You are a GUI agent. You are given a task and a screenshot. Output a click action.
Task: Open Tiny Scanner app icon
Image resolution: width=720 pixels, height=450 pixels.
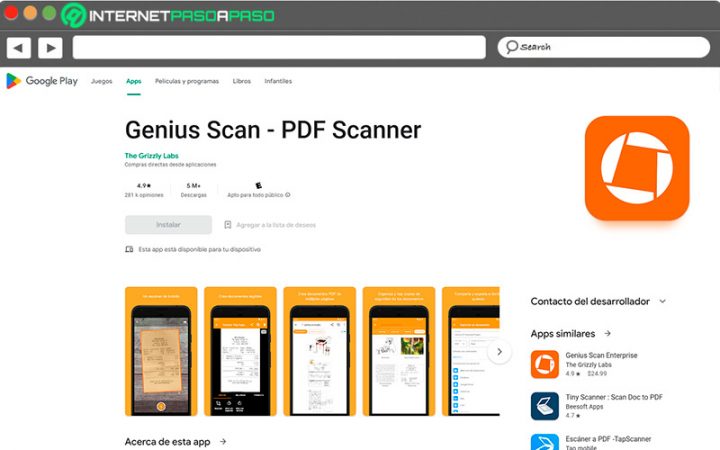tap(545, 406)
